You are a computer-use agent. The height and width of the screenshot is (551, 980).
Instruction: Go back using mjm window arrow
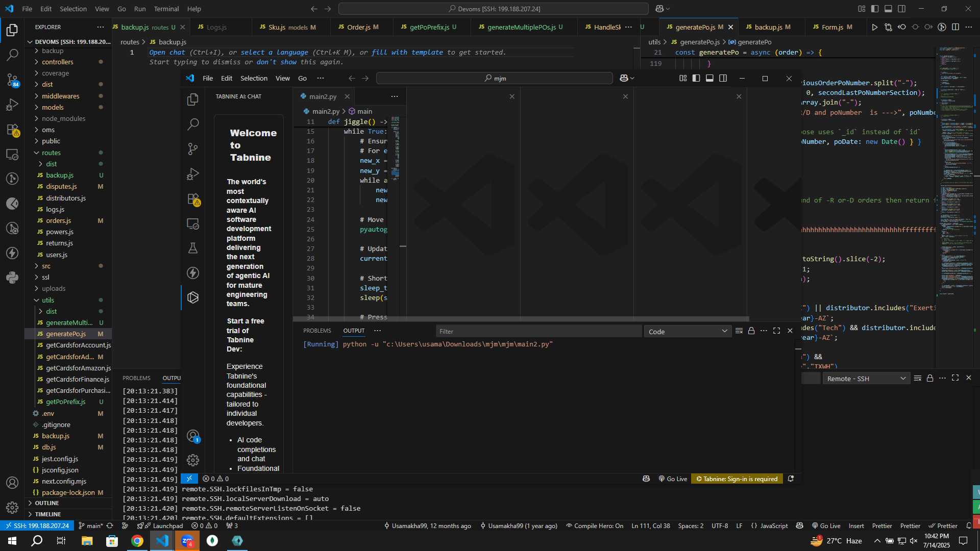[352, 78]
